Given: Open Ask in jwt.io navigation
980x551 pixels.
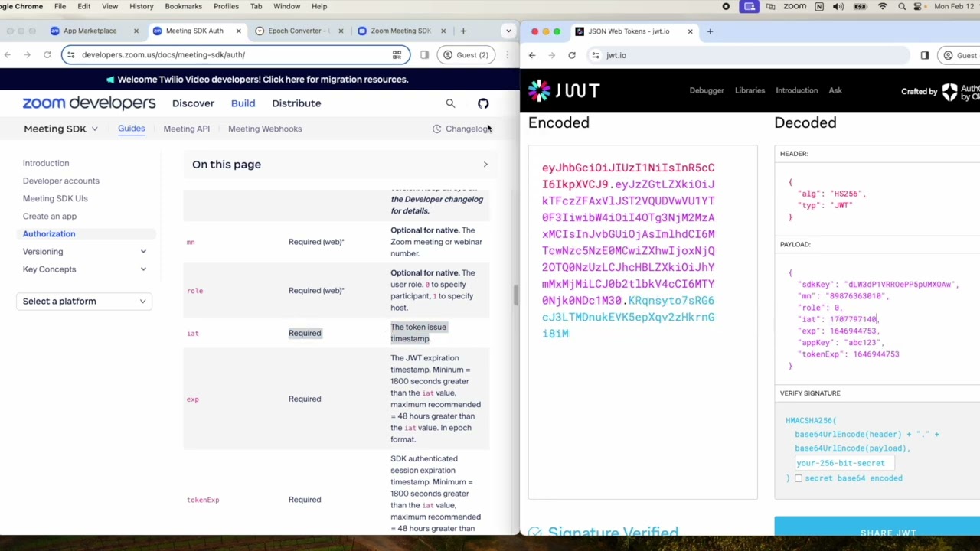Looking at the screenshot, I should (835, 90).
